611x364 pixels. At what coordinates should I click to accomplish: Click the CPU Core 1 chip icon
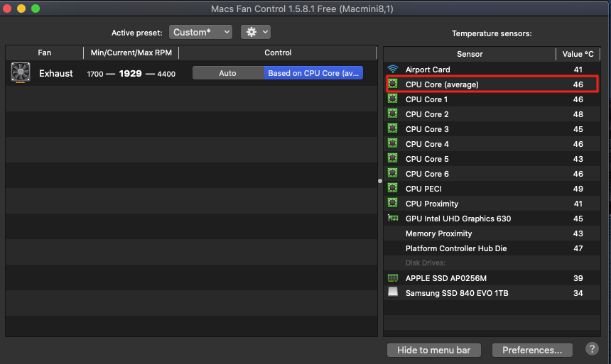(393, 99)
